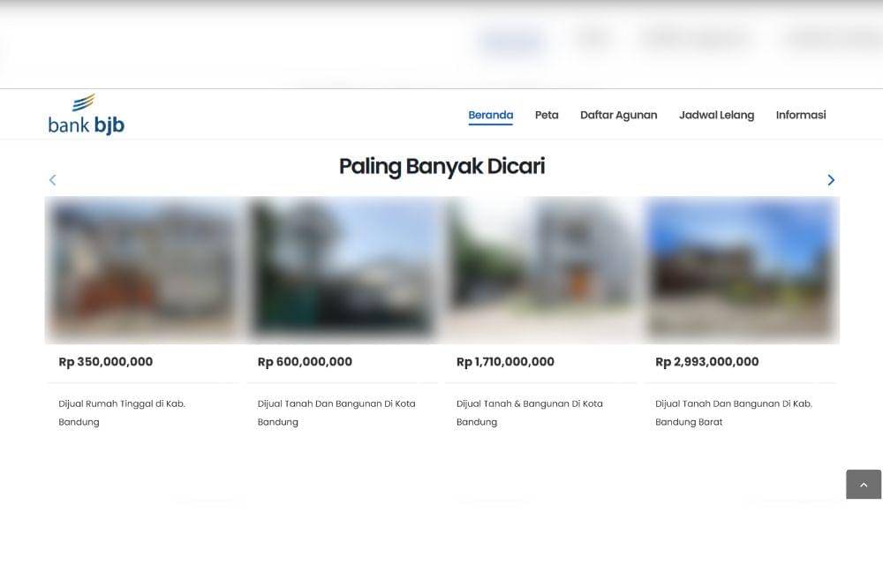Open the Rp 350,000,000 property photo
Image resolution: width=883 pixels, height=588 pixels.
143,269
